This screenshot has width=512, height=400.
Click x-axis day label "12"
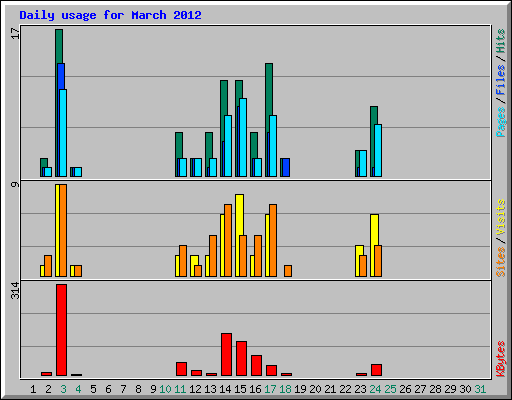(x=195, y=389)
